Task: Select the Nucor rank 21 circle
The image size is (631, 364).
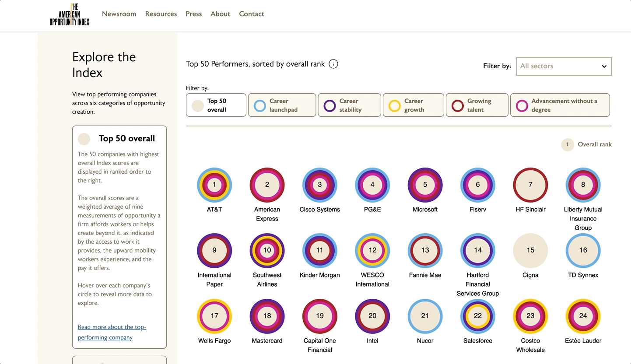Action: point(425,316)
